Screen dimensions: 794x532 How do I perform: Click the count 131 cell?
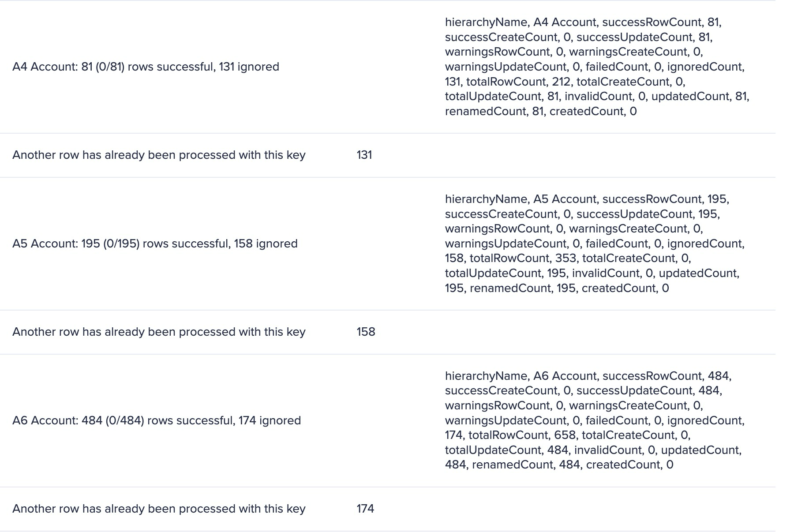click(x=364, y=155)
